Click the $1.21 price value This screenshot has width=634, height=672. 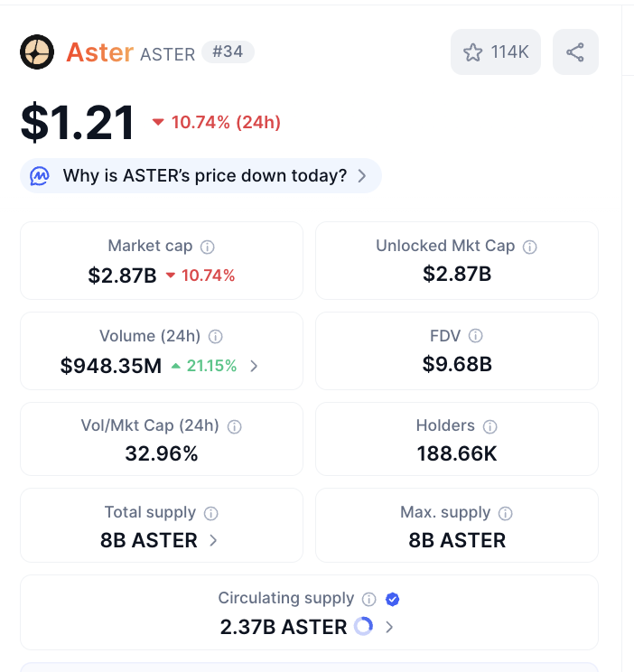(x=78, y=123)
